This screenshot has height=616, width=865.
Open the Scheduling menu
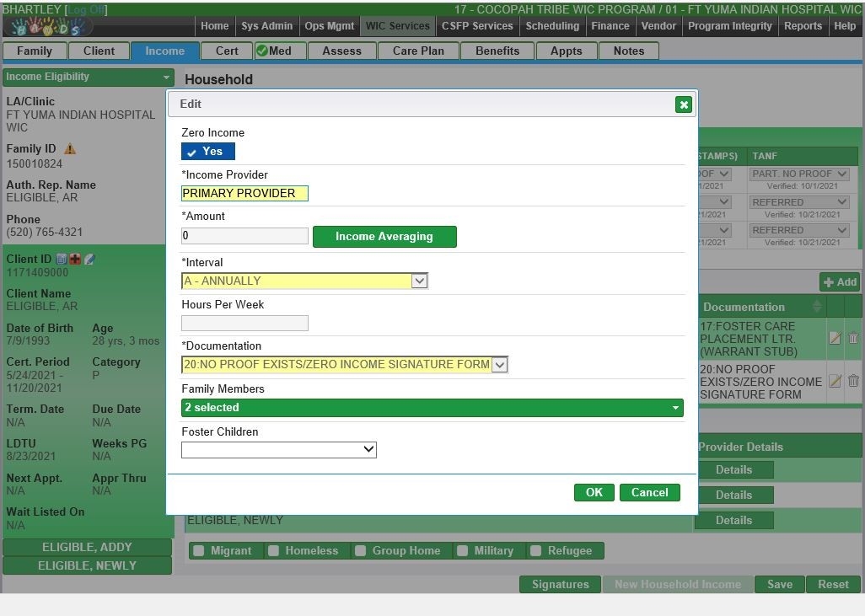coord(552,26)
